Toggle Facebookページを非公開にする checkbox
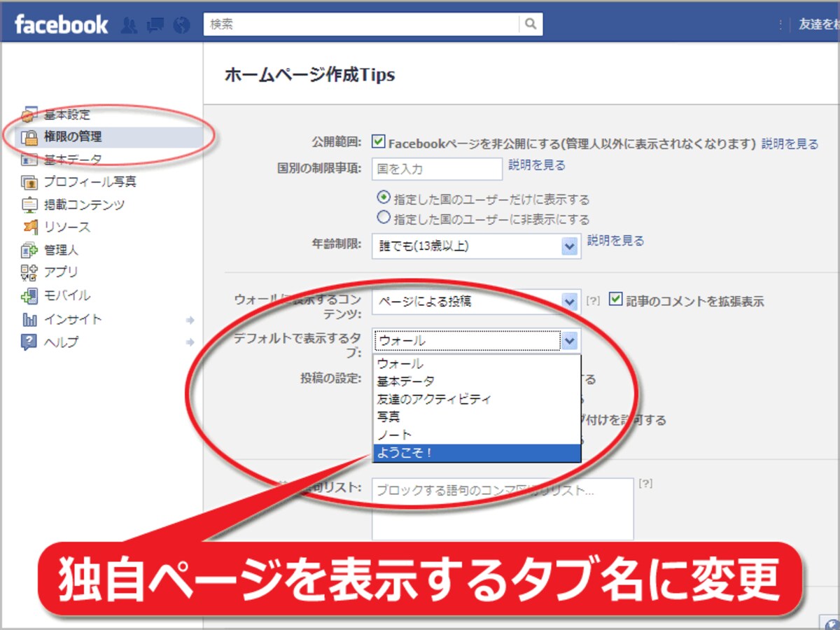 [x=379, y=142]
